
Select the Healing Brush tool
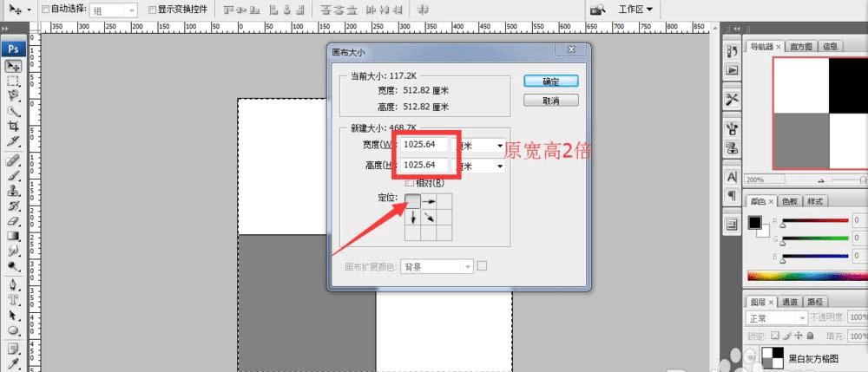[13, 161]
